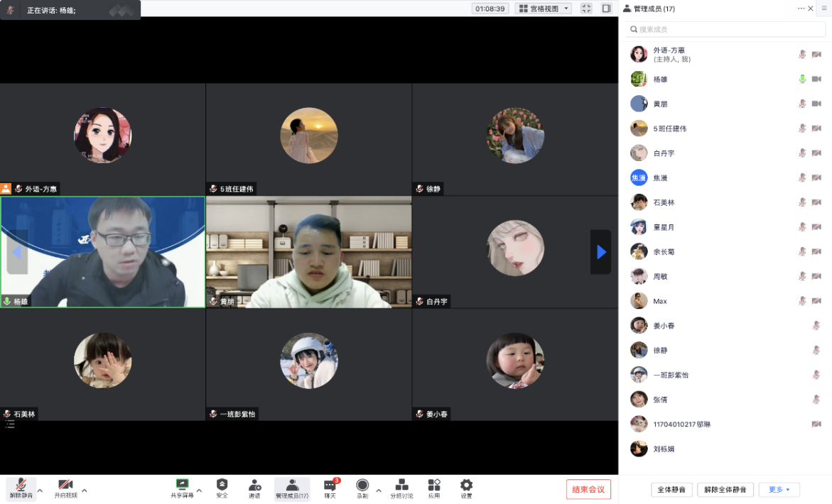Image resolution: width=832 pixels, height=504 pixels.
Task: Toggle 杨雄's microphone in member list
Action: [802, 80]
